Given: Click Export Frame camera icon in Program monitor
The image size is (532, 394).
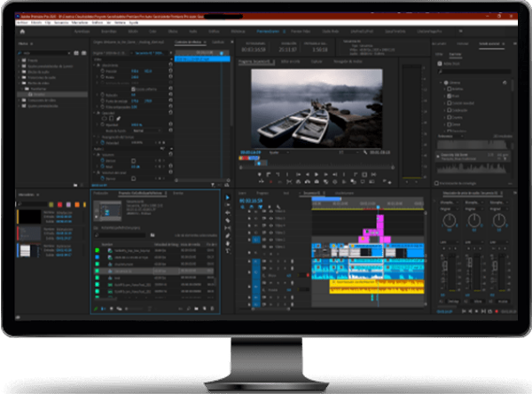Looking at the screenshot, I should coord(317,182).
